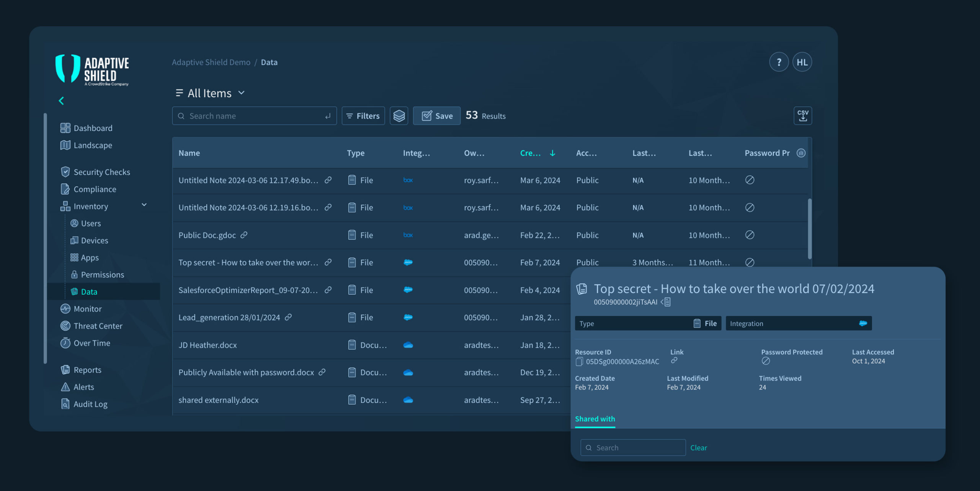Click the table vertical scrollbar
The width and height of the screenshot is (980, 491).
[x=810, y=229]
